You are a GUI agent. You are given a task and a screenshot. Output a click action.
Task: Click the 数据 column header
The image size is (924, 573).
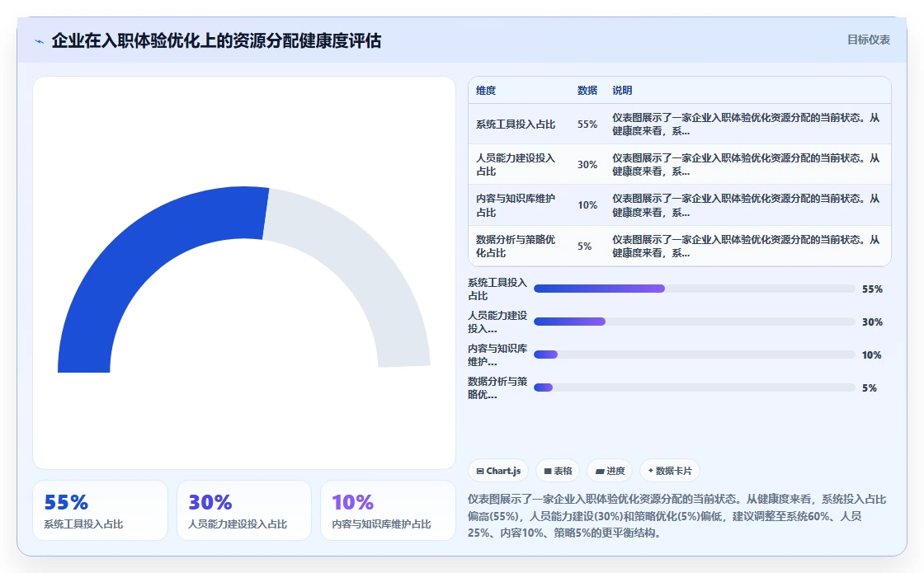(587, 90)
